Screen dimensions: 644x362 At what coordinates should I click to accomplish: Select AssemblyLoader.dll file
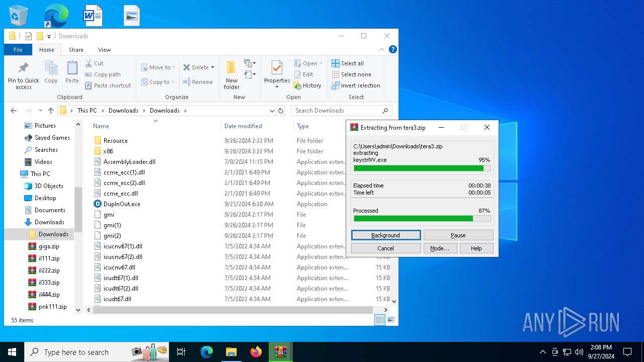point(129,162)
